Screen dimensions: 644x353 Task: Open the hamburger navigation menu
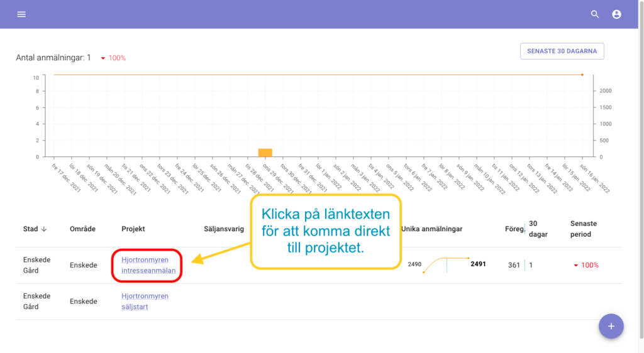21,14
